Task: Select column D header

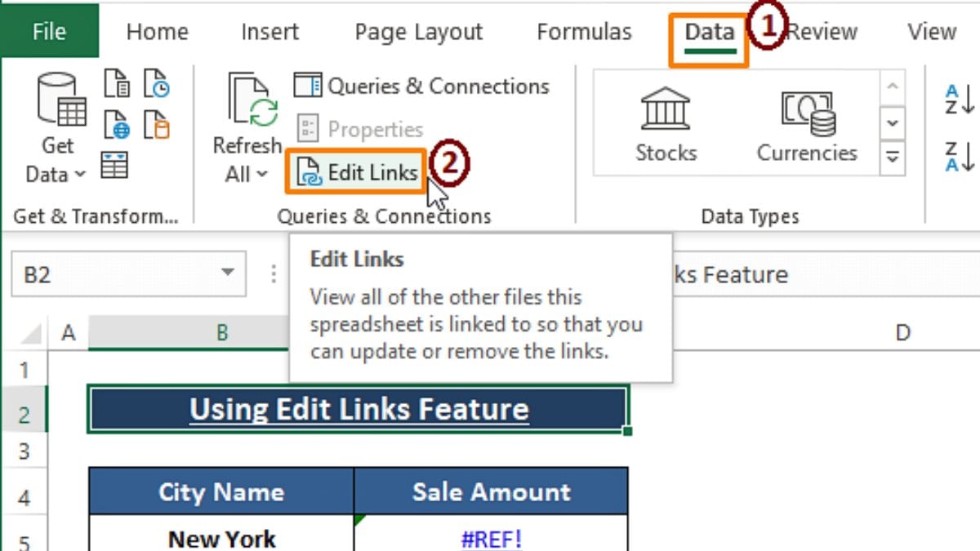Action: (902, 332)
